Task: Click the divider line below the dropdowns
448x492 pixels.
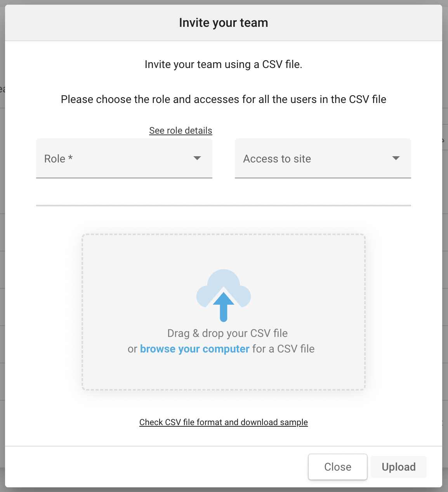Action: 224,206
